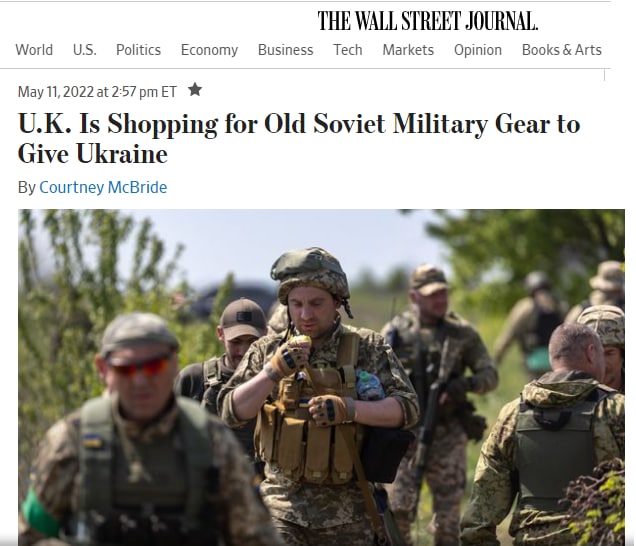This screenshot has height=546, width=636.
Task: Open author Courtney McBride's page
Action: pos(103,187)
